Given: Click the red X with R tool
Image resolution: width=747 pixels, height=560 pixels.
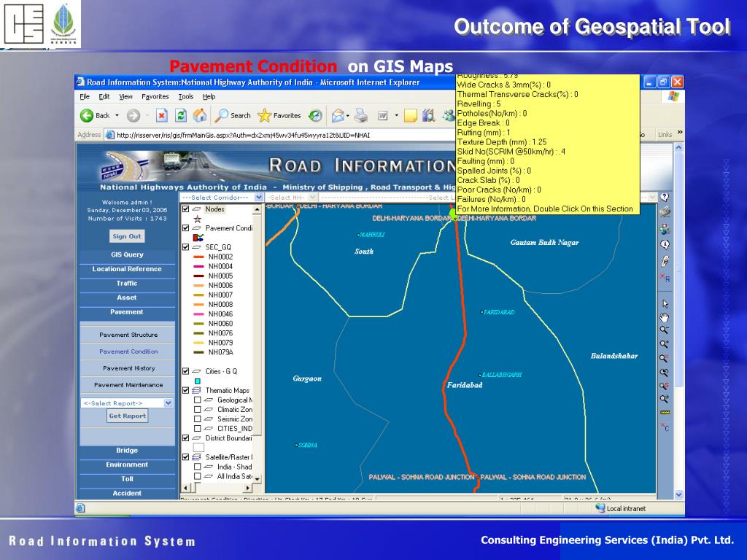Looking at the screenshot, I should click(665, 277).
